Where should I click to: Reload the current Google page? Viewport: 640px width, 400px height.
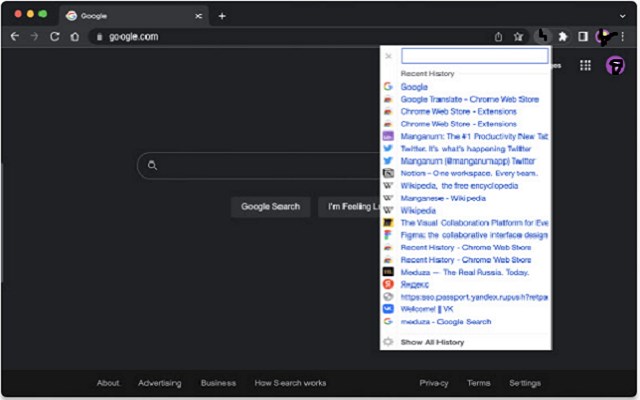[55, 37]
